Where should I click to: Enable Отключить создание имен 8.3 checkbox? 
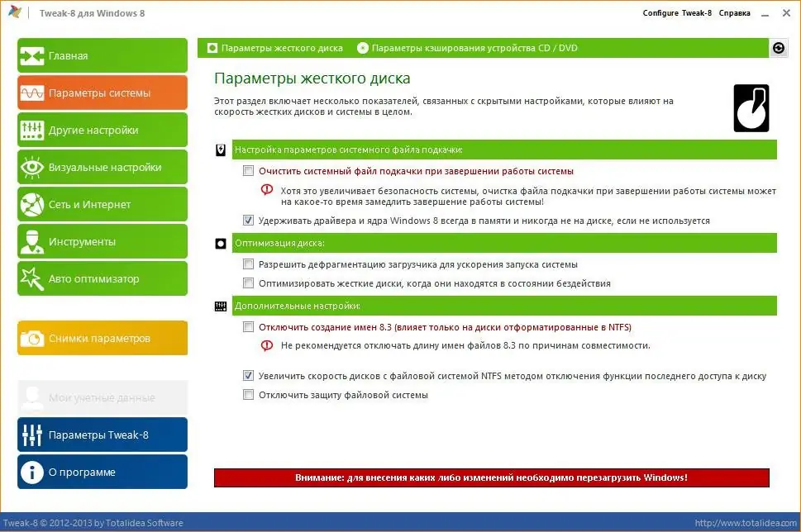click(x=248, y=327)
